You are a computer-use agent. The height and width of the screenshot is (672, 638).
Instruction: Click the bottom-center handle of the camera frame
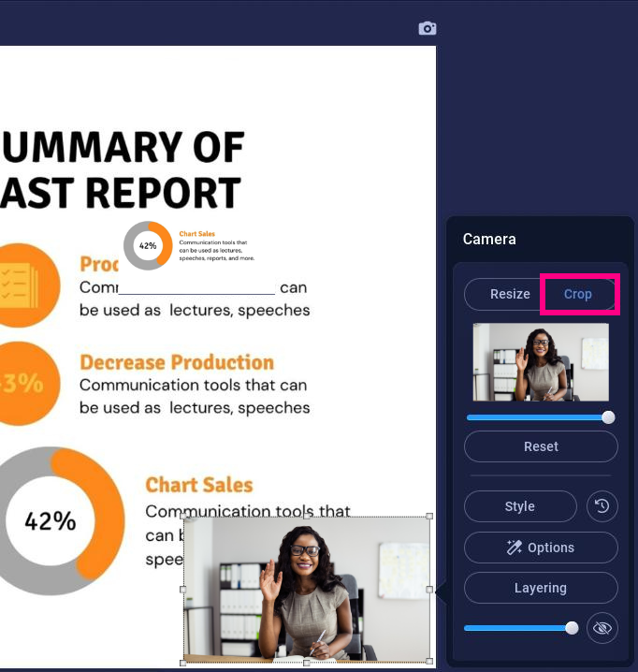pos(307,663)
